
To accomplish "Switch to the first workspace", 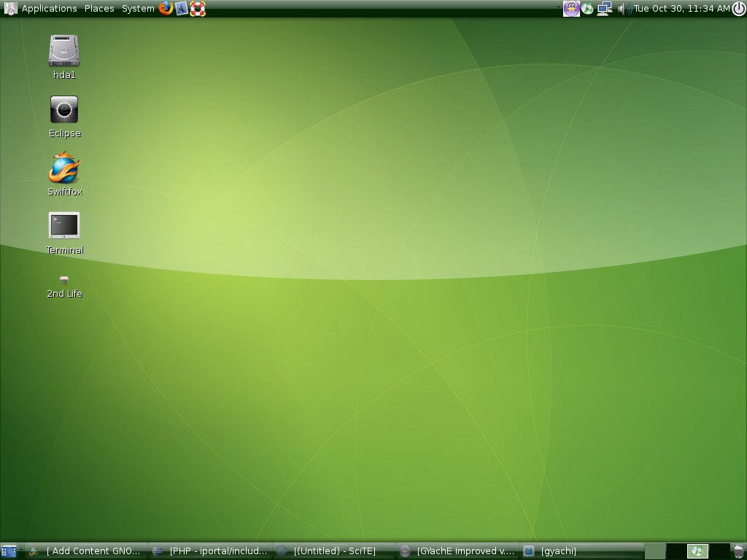I will pyautogui.click(x=655, y=551).
